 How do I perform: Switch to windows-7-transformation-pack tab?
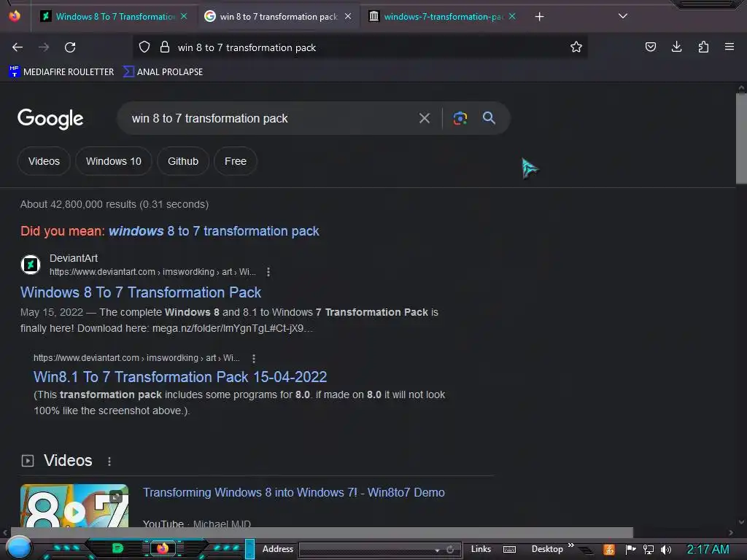[x=443, y=16]
